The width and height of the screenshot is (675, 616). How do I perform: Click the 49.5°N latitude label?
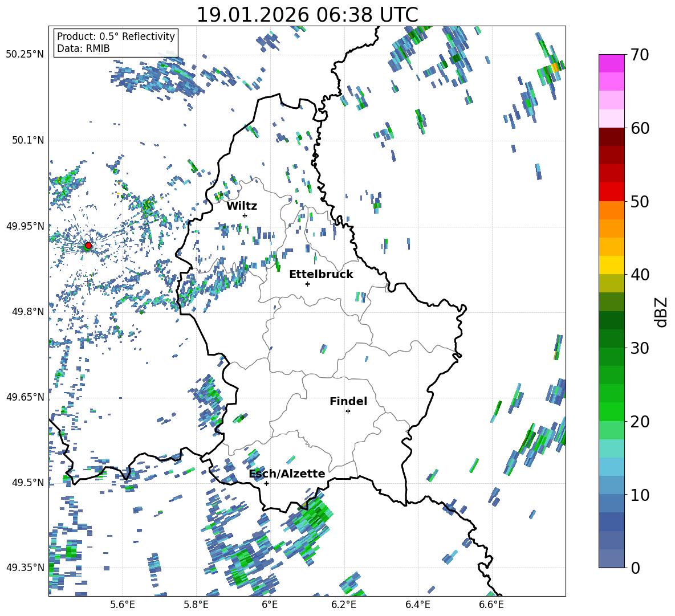click(27, 482)
